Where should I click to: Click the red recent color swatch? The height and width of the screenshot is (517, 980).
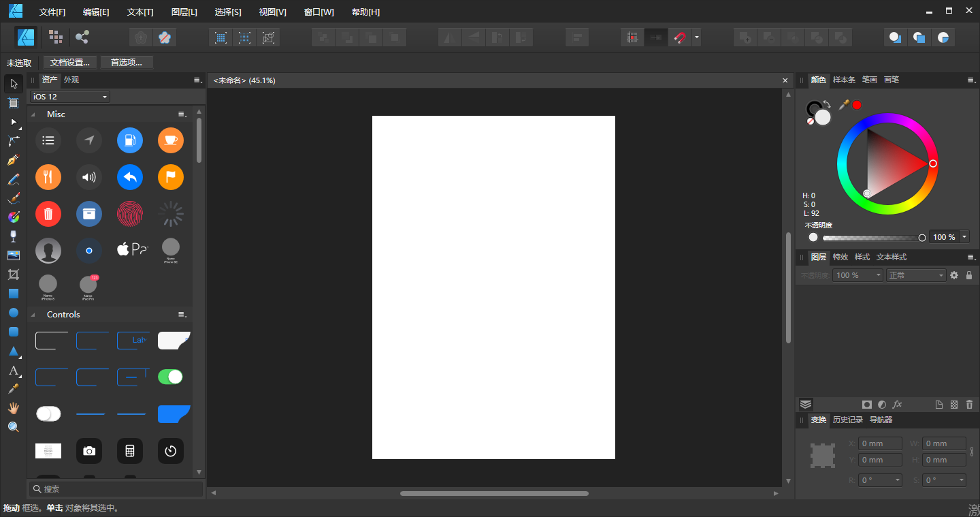[x=857, y=104]
